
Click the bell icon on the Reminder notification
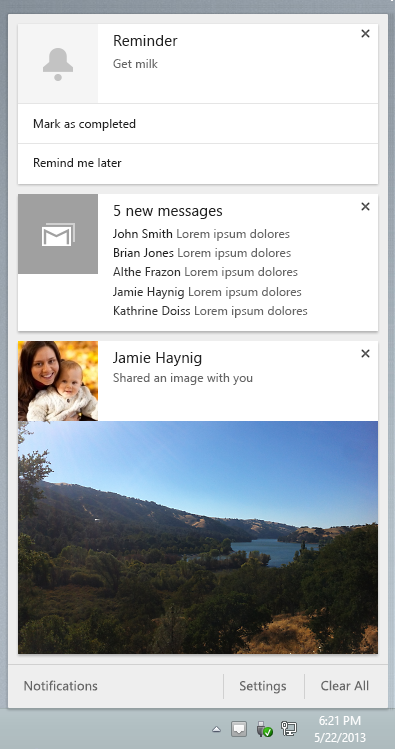click(x=58, y=64)
